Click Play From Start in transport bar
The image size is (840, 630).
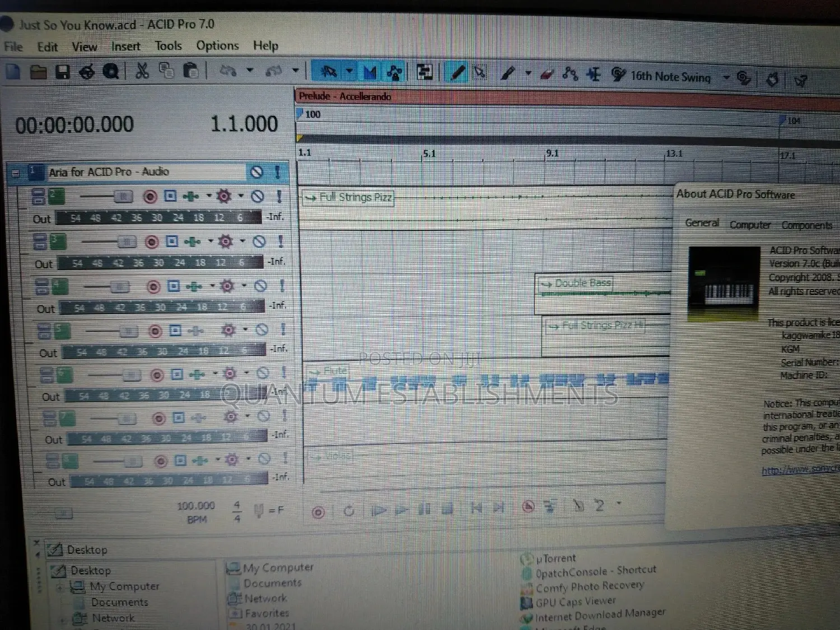379,510
